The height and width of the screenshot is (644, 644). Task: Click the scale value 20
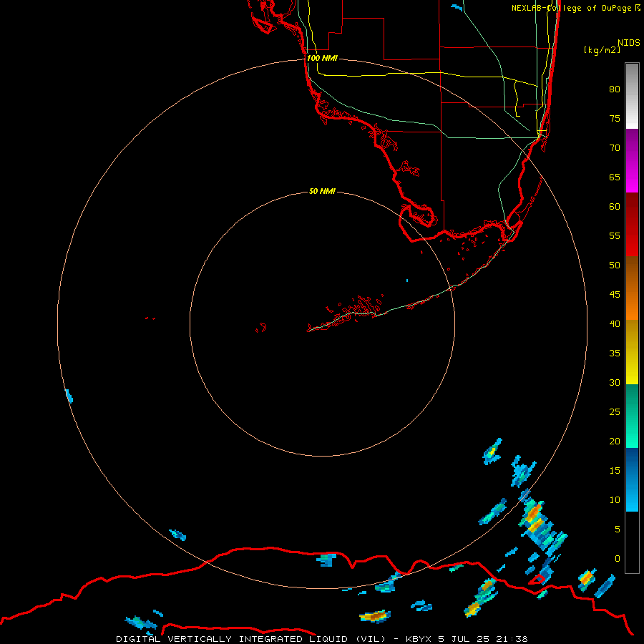tap(615, 441)
